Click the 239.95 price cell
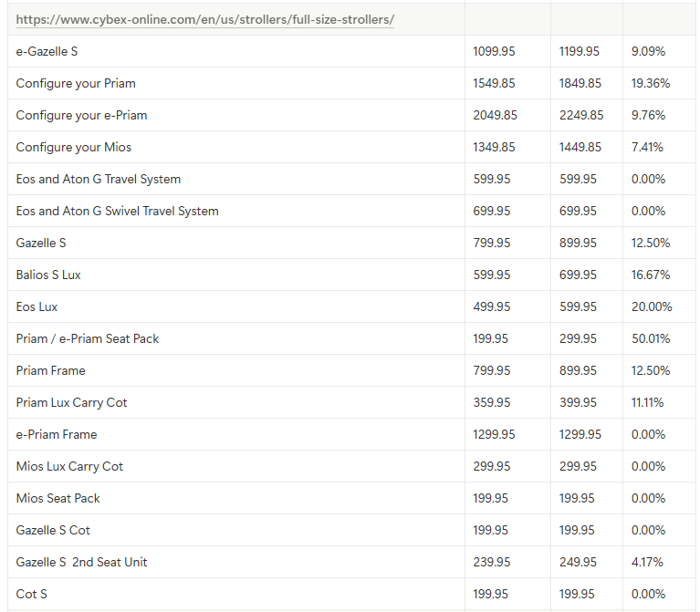700x612 pixels. tap(507, 562)
